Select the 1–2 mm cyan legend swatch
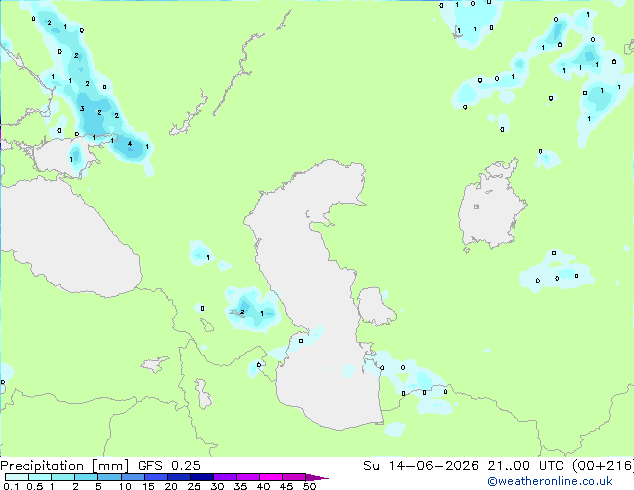Screen dimensions: 634x490 pyautogui.click(x=63, y=477)
